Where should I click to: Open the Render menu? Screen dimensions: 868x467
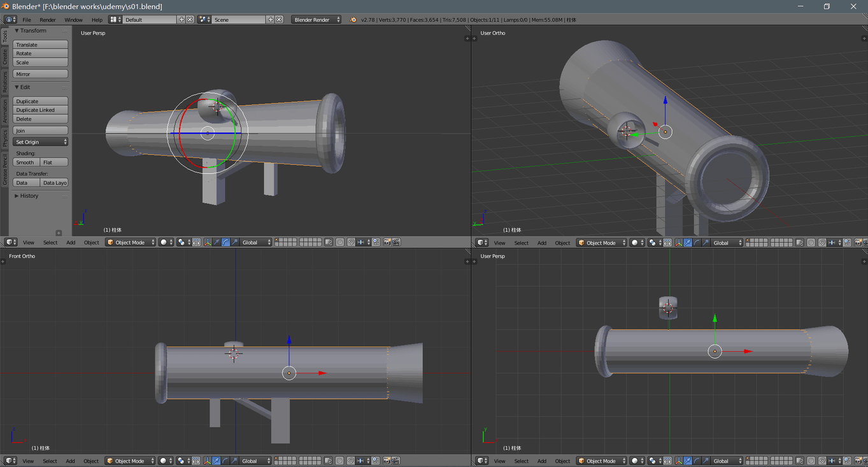(x=48, y=20)
